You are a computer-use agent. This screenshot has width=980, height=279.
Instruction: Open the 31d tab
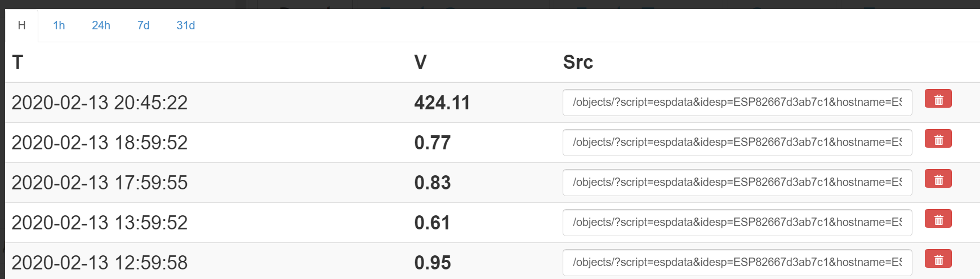[185, 25]
